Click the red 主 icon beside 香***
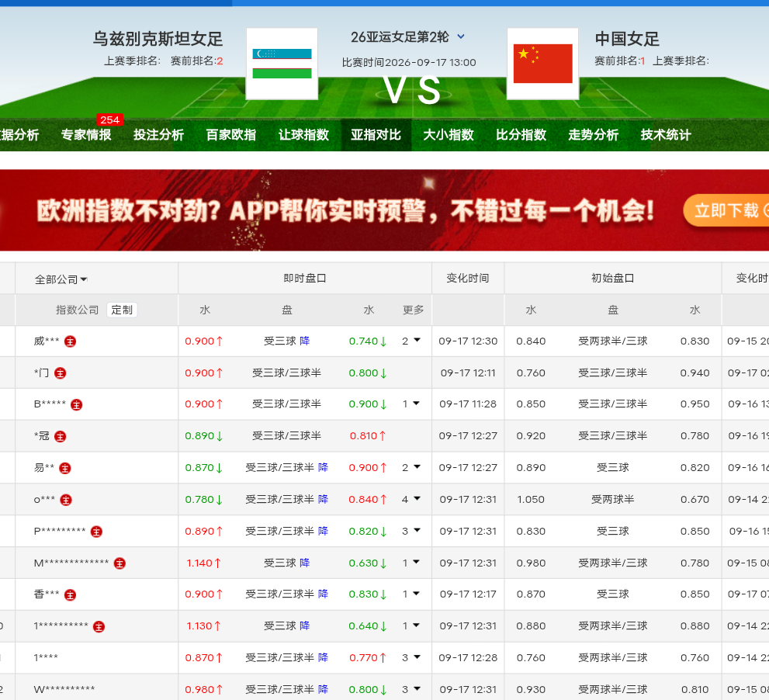The height and width of the screenshot is (700, 769). 70,595
